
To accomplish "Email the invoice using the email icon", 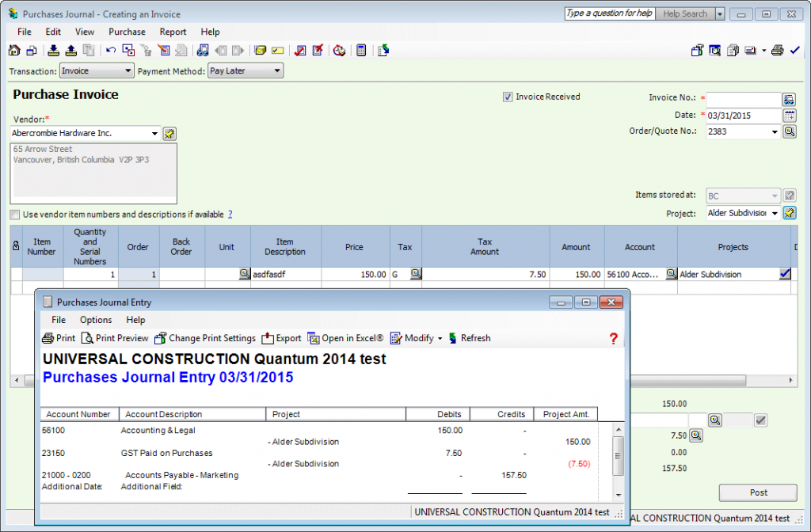I will click(749, 50).
